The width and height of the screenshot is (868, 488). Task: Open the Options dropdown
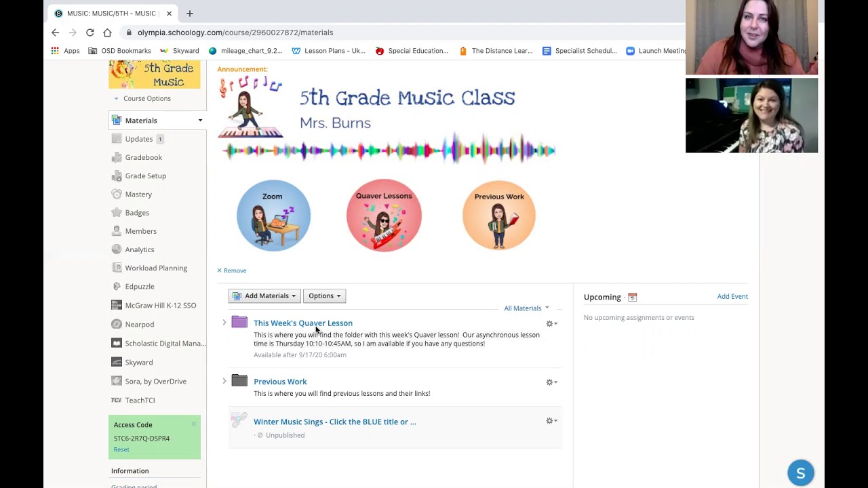(324, 296)
